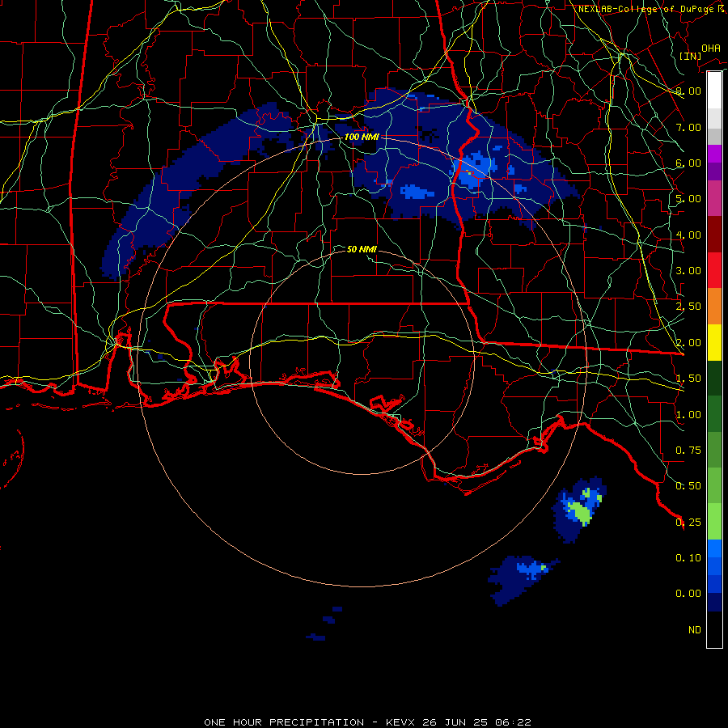The image size is (728, 728).
Task: Pick the dark red legend swatch
Action: [x=714, y=235]
